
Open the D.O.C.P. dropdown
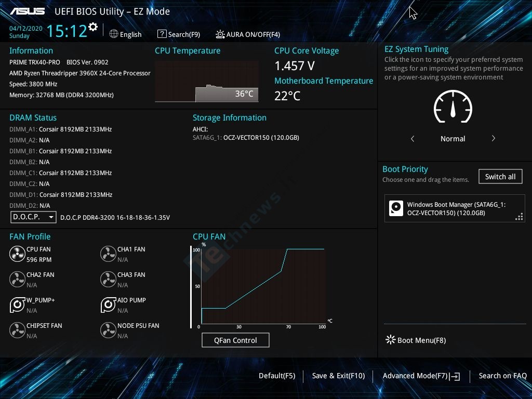pyautogui.click(x=33, y=217)
